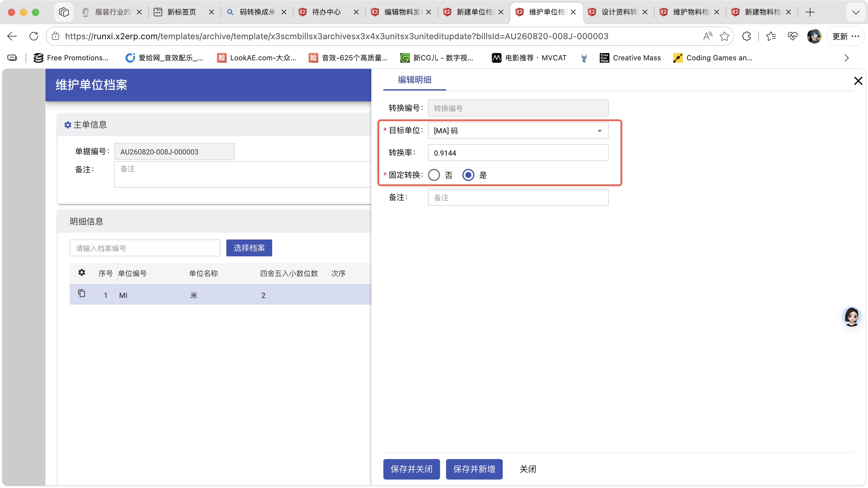Click the browser back arrow
Image resolution: width=868 pixels, height=488 pixels.
[12, 36]
